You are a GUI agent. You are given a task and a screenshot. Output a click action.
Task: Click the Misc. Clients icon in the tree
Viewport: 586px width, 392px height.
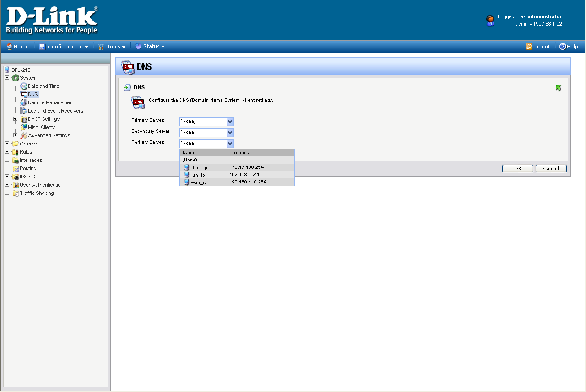(24, 127)
